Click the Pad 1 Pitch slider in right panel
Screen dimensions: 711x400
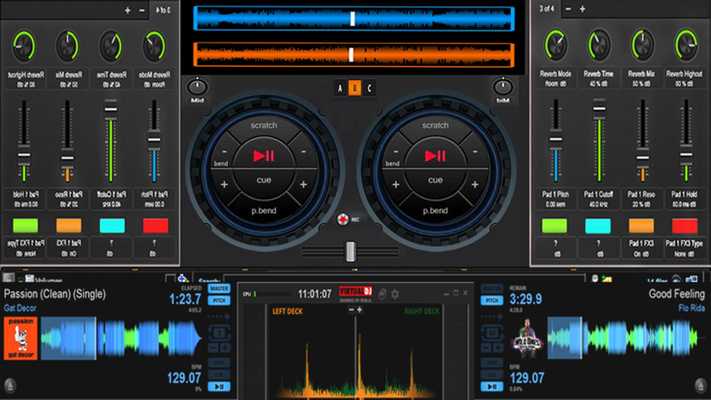[x=555, y=141]
